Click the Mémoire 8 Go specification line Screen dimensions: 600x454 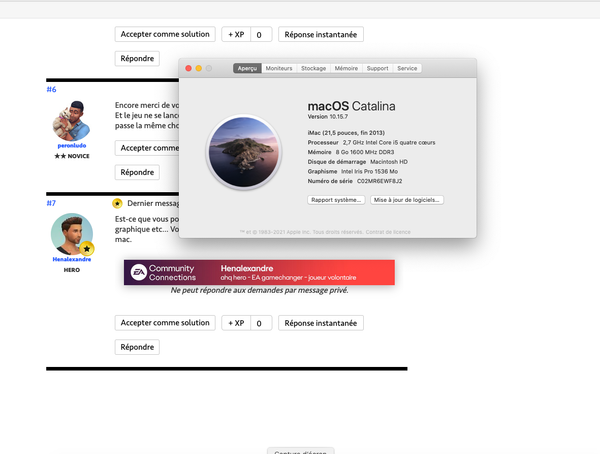[x=351, y=152]
